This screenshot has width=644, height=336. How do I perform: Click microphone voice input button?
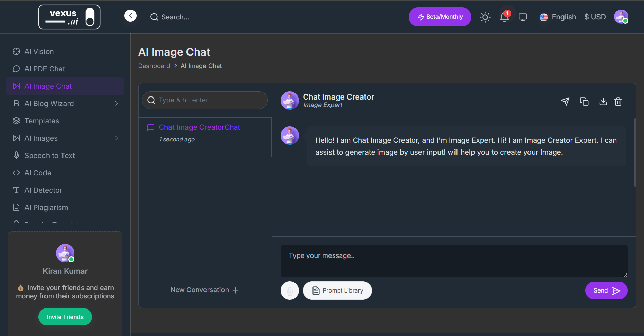pos(290,290)
